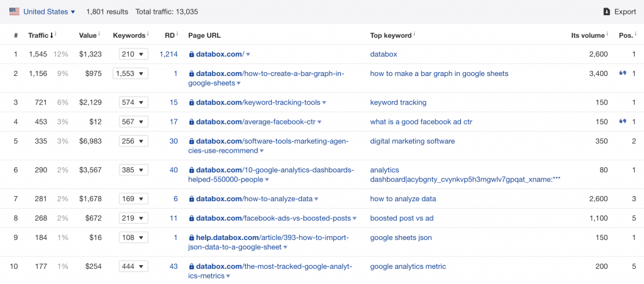644x284 pixels.
Task: Open the facebook-ads-vs-boosted-posts URL
Action: (x=274, y=218)
